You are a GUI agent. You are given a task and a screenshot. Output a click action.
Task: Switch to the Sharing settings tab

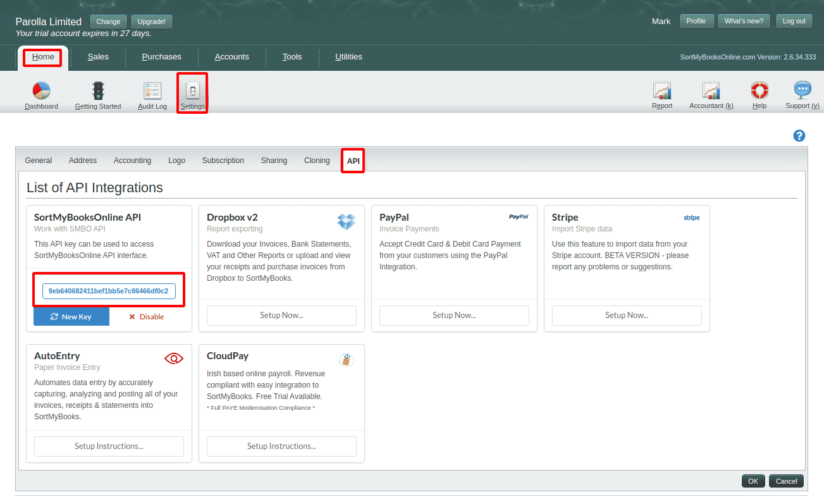274,161
